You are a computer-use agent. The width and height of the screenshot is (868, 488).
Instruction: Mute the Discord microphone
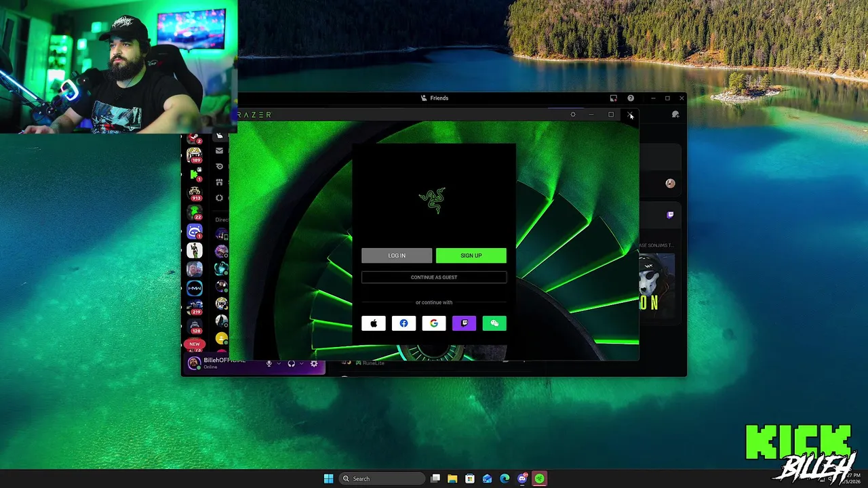pyautogui.click(x=269, y=364)
